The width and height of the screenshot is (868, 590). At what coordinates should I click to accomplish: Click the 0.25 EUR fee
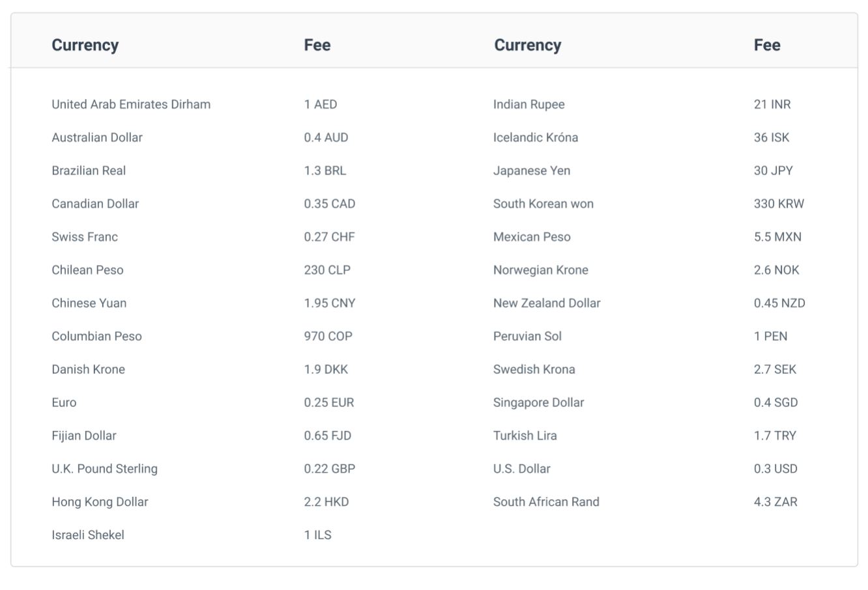[x=329, y=402]
